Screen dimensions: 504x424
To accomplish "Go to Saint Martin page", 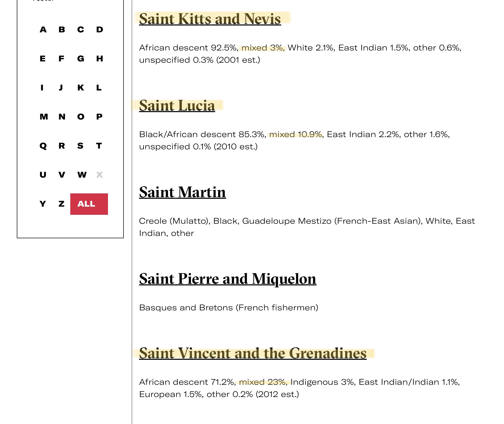I will [x=182, y=192].
